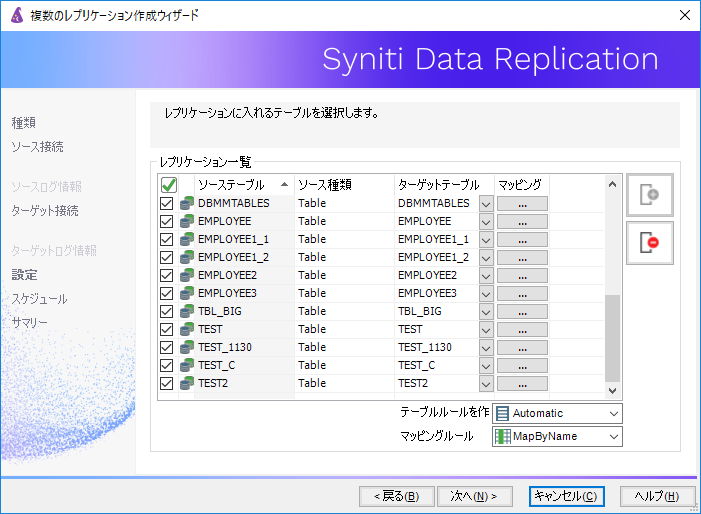701x514 pixels.
Task: Click the EMPLOYEE3 row database icon
Action: 186,293
